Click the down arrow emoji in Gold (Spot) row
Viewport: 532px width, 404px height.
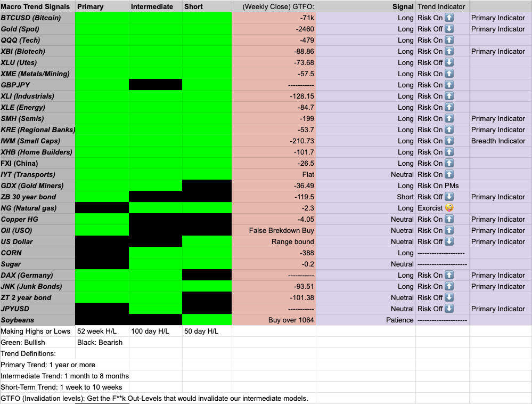pyautogui.click(x=449, y=29)
